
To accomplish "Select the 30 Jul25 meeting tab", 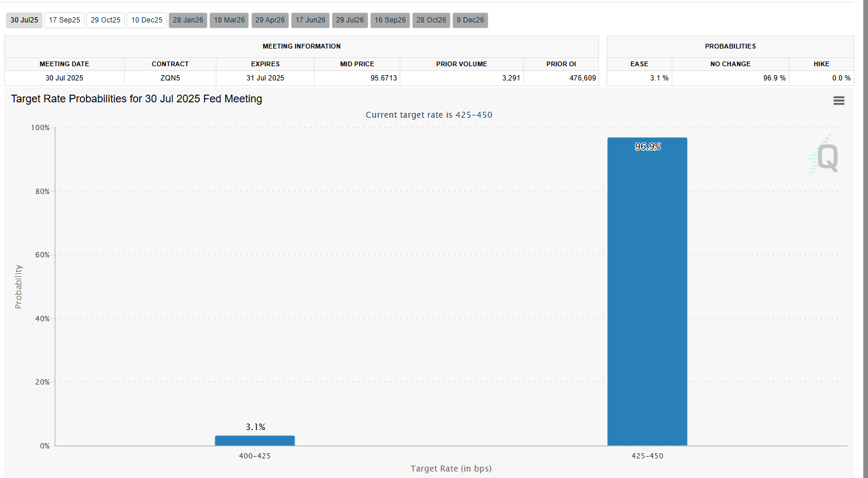I will [x=24, y=20].
